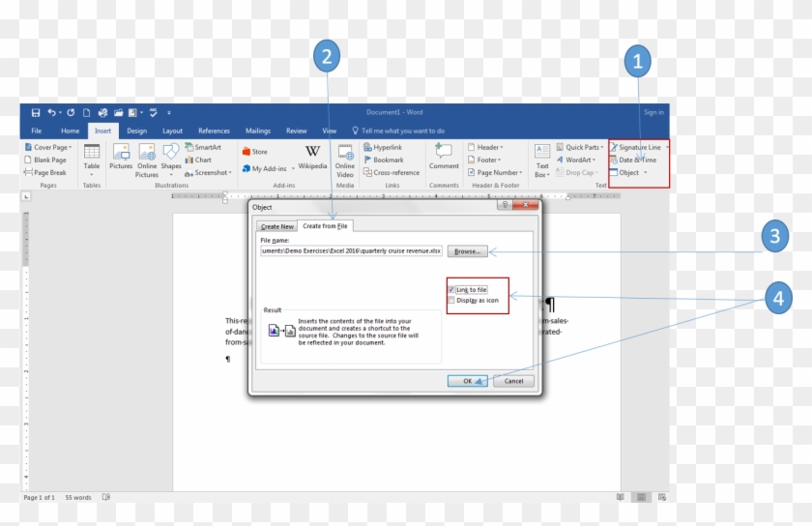This screenshot has width=812, height=526.
Task: Open the Table insert tool
Action: [x=92, y=160]
